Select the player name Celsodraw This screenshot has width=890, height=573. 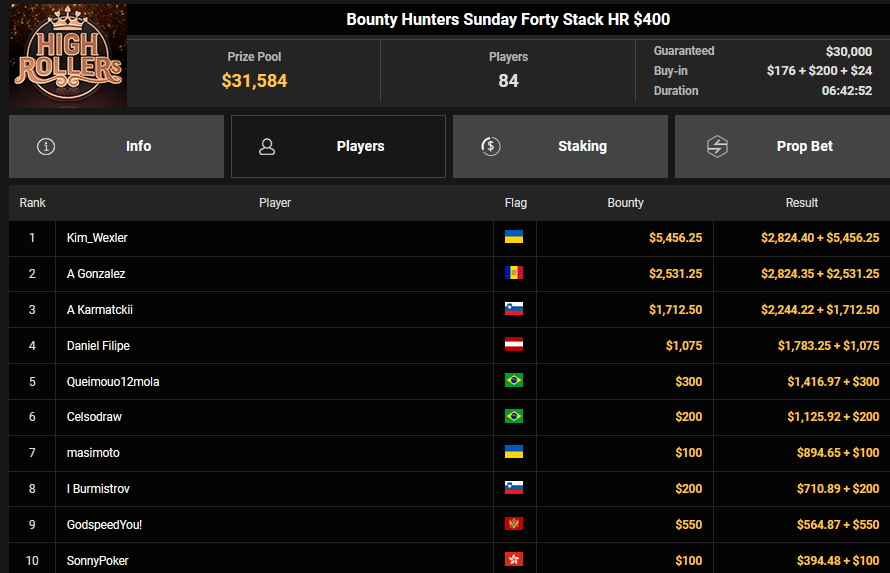[x=94, y=417]
